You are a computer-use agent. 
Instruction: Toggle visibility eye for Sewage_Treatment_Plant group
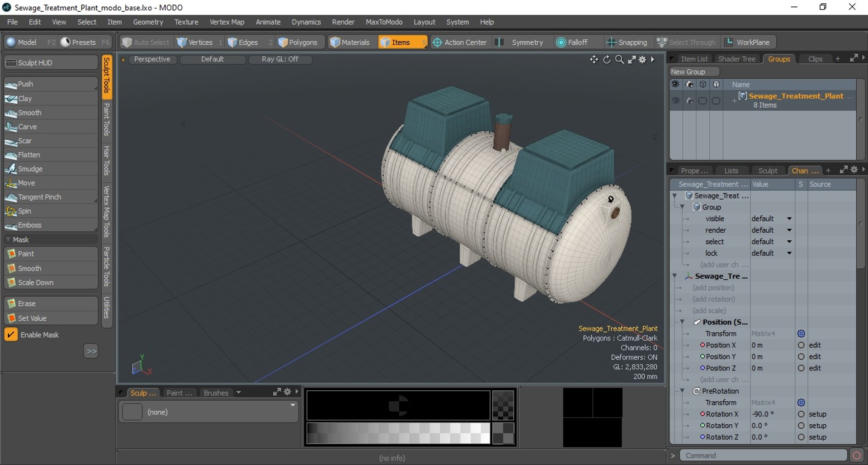[x=675, y=100]
